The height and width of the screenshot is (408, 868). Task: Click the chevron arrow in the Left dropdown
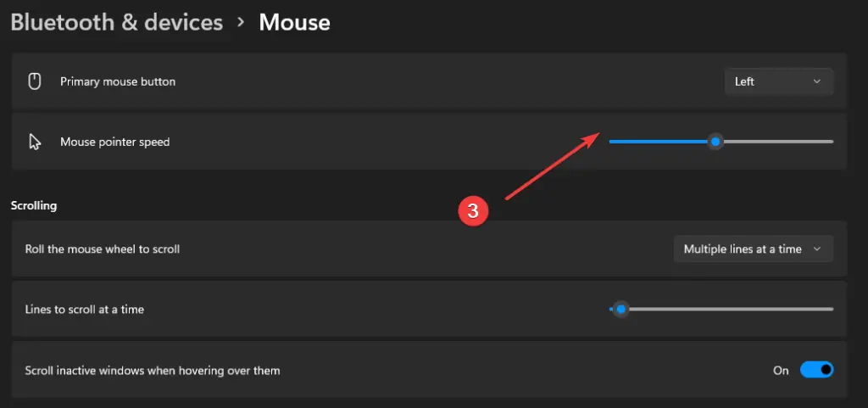point(816,81)
